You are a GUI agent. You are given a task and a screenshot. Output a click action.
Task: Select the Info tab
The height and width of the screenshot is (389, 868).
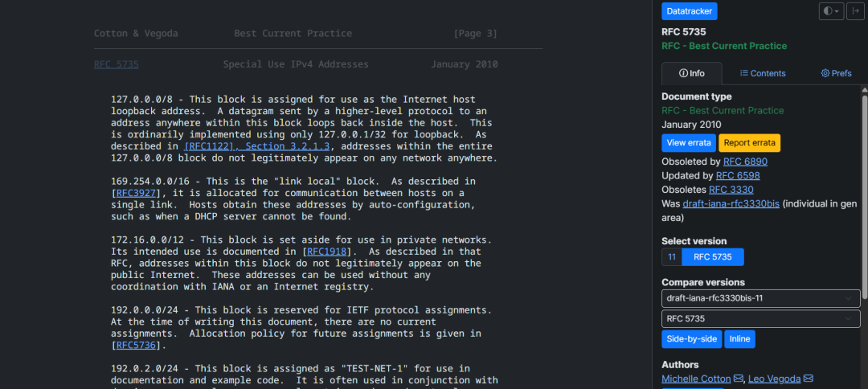[691, 73]
